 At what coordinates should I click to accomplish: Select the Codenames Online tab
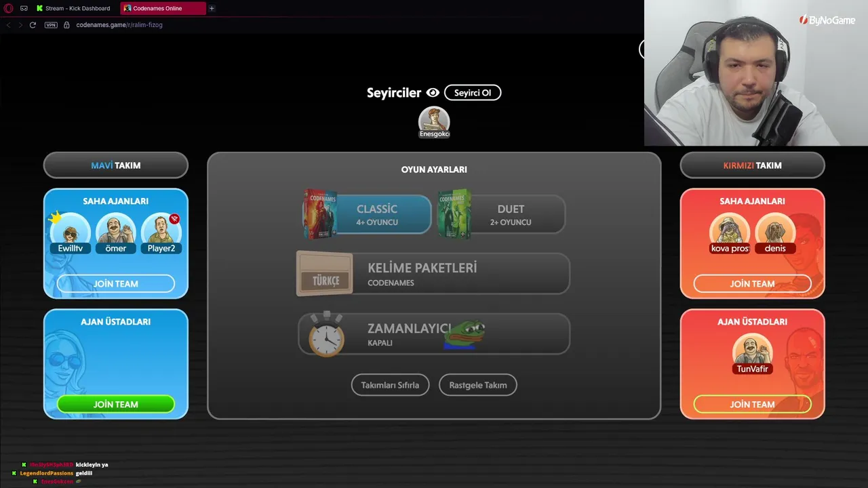pyautogui.click(x=163, y=8)
